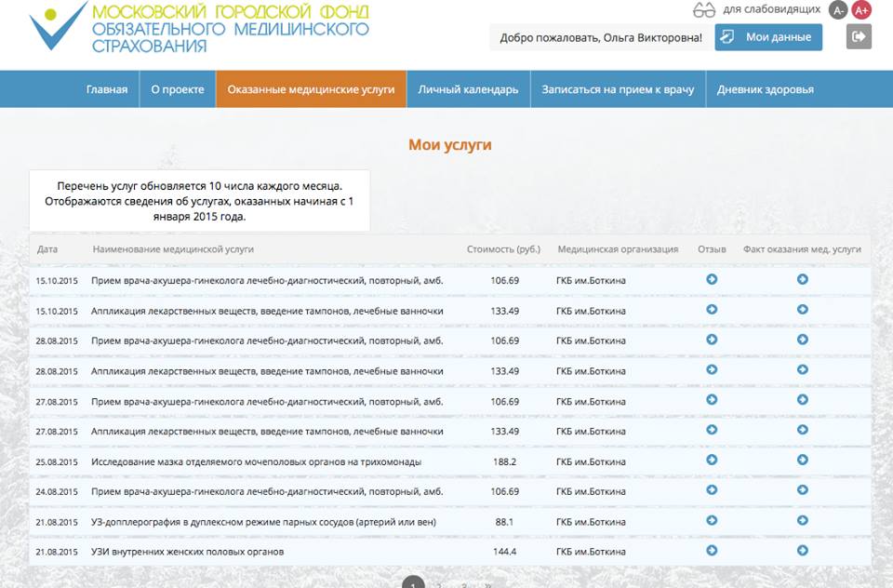Navigate to Записаться на прием к врачу

point(618,89)
